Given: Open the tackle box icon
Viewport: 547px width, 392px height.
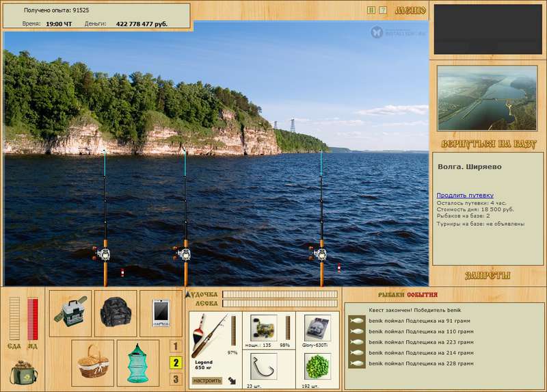Looking at the screenshot, I should click(70, 313).
